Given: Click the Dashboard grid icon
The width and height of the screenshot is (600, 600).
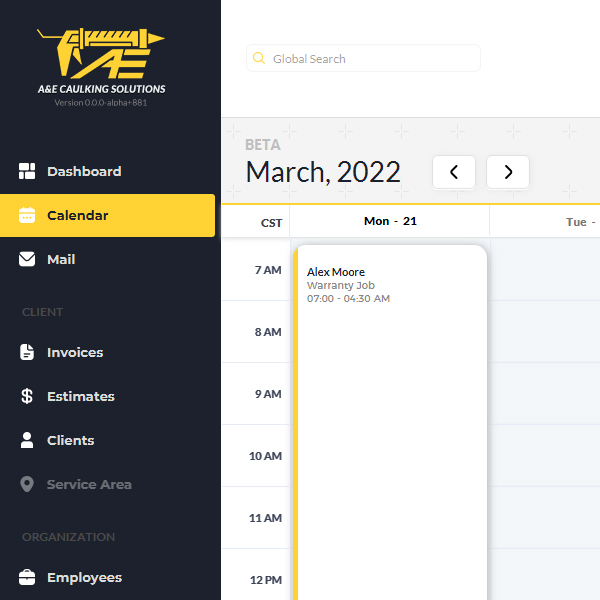Looking at the screenshot, I should pyautogui.click(x=27, y=171).
